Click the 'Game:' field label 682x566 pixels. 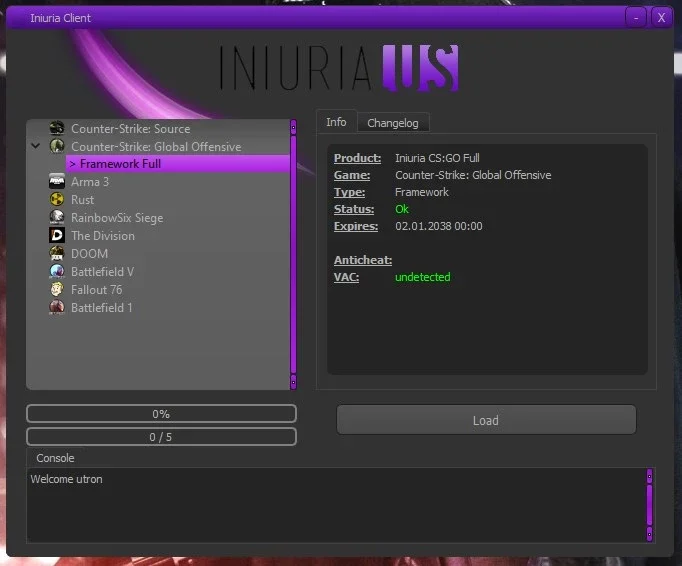tap(352, 175)
